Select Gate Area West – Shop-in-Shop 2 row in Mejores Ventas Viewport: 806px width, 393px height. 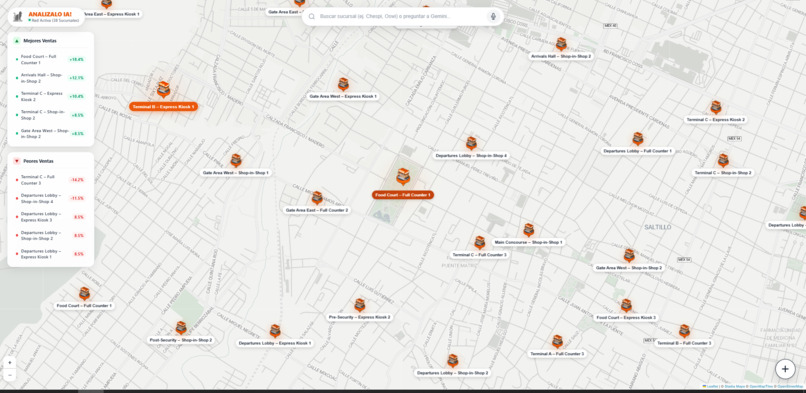pos(50,134)
